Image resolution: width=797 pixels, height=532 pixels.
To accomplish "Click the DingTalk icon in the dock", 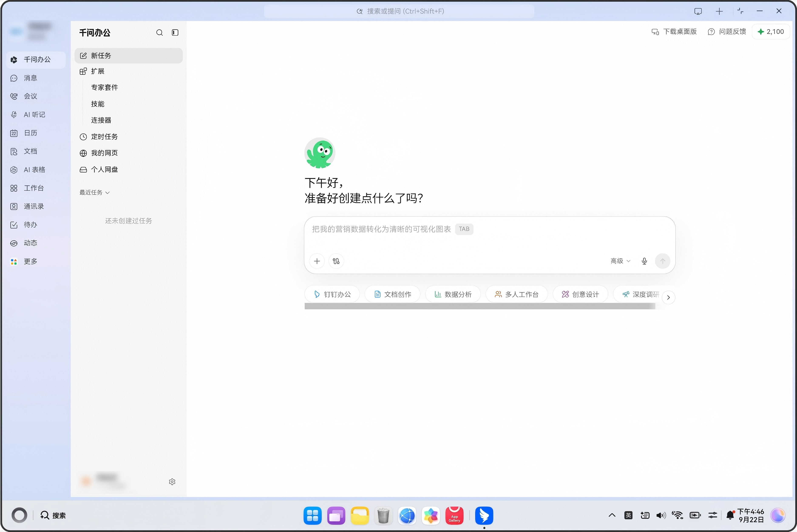I will 484,516.
